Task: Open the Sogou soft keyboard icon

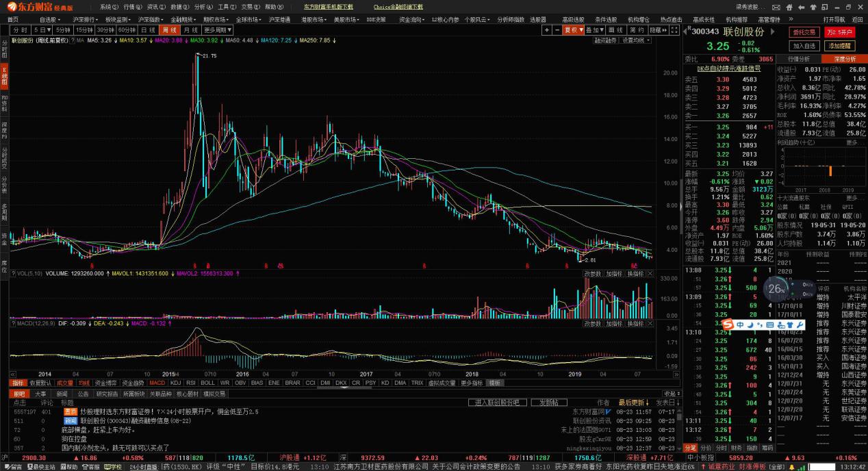Action: coord(770,324)
